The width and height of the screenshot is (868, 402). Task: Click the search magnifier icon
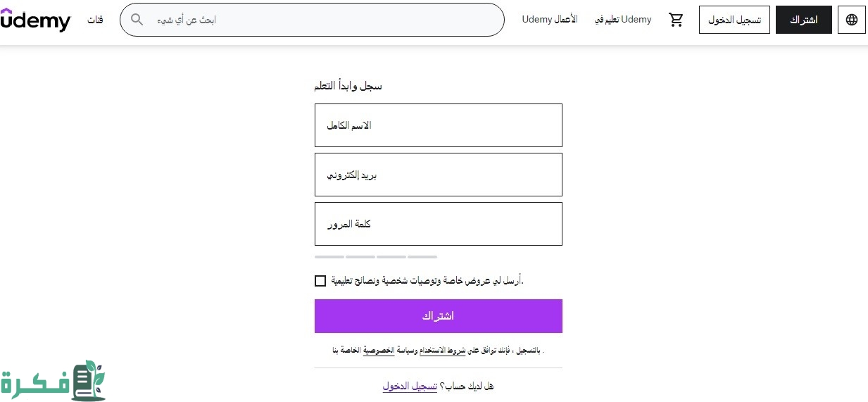pos(137,20)
